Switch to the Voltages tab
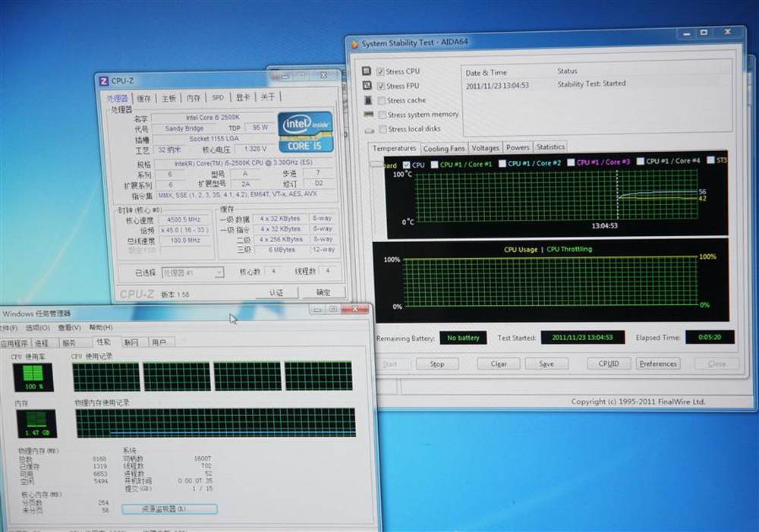 coord(485,148)
